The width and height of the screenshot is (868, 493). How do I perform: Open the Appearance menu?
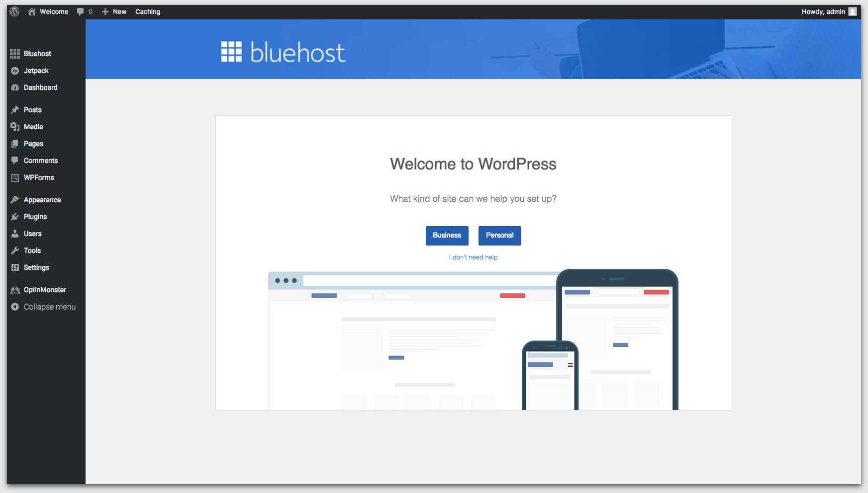tap(42, 200)
